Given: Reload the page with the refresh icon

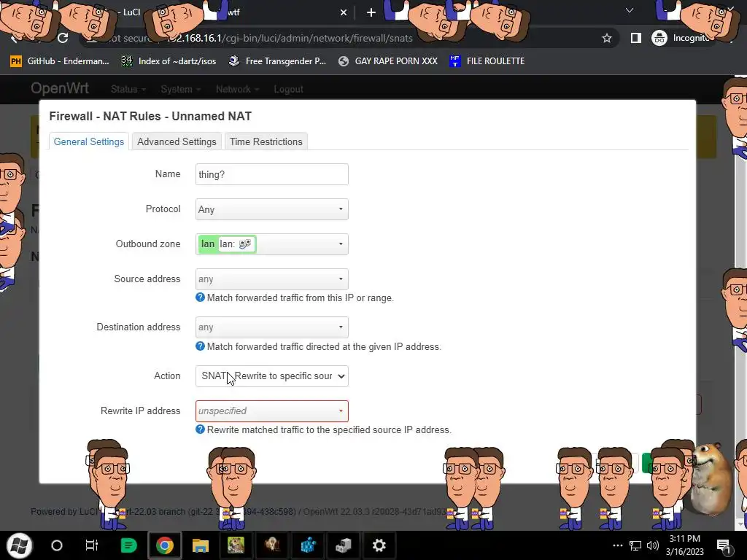Looking at the screenshot, I should click(63, 38).
